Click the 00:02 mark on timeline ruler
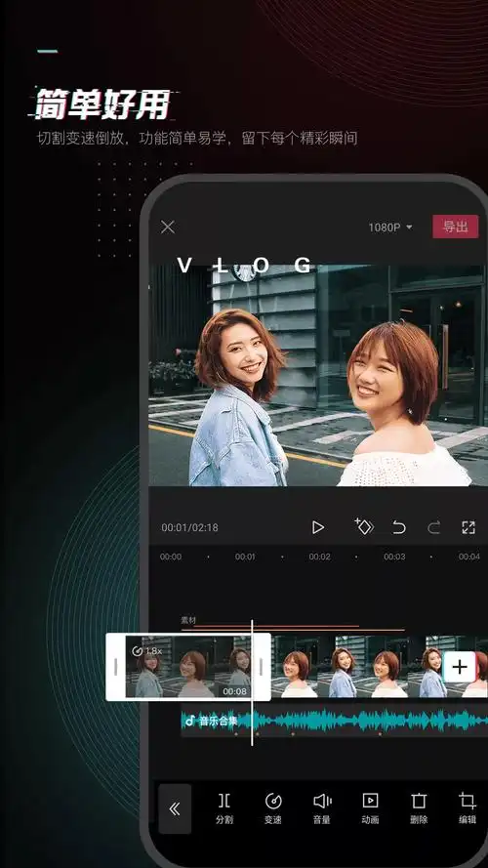Viewport: 488px width, 868px height. point(319,557)
